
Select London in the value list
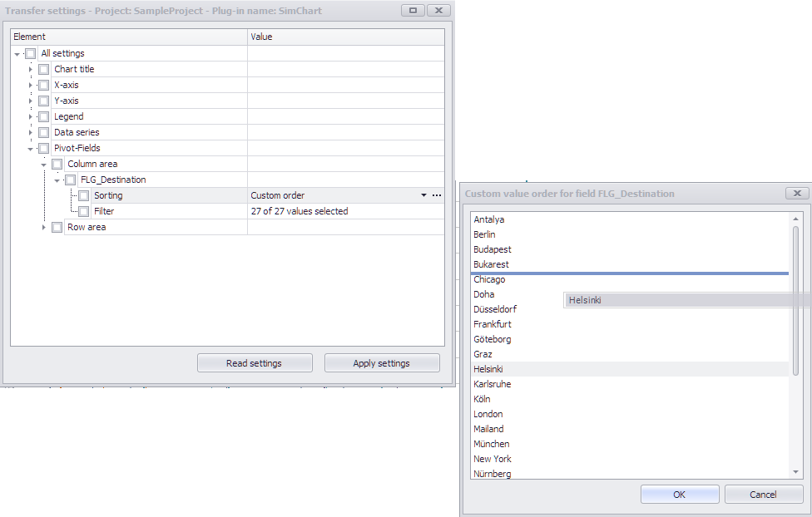pos(629,414)
